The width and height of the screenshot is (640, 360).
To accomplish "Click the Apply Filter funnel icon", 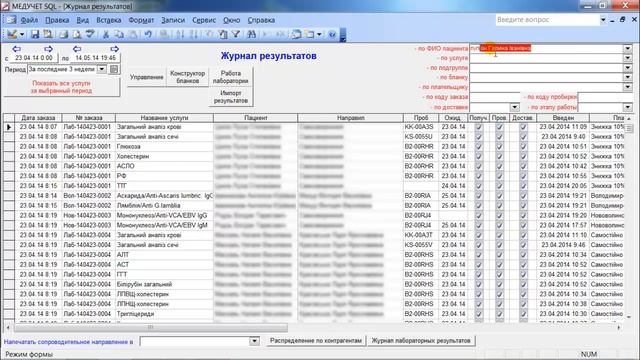I will click(x=236, y=34).
